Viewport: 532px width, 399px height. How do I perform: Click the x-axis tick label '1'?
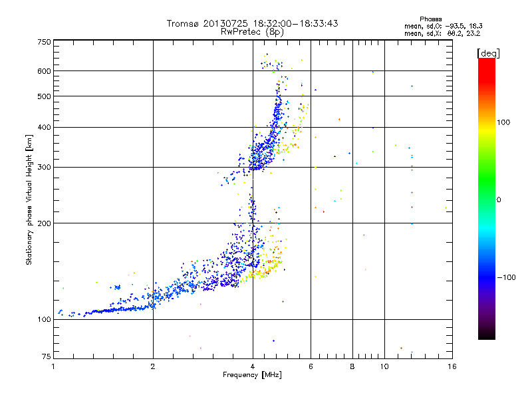(x=53, y=366)
